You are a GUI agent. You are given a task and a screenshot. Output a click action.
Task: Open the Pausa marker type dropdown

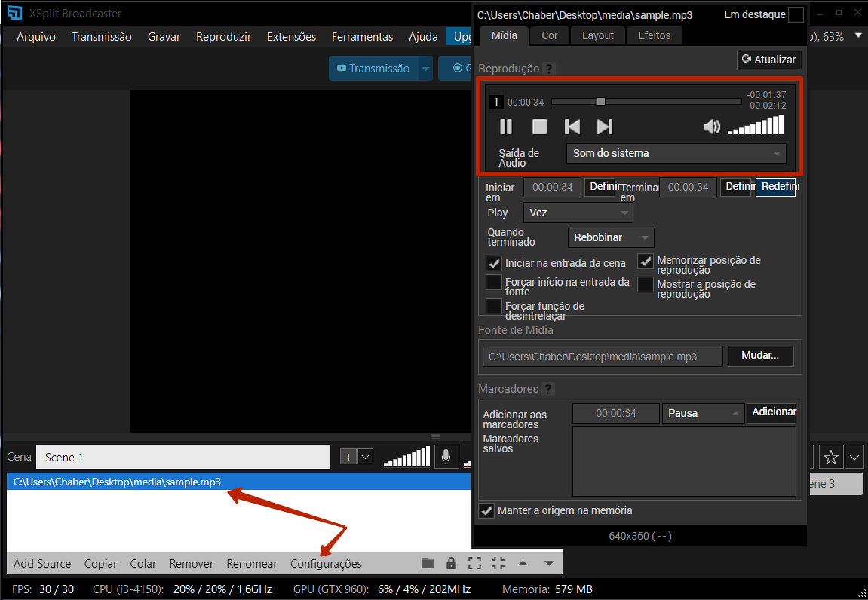(x=703, y=413)
